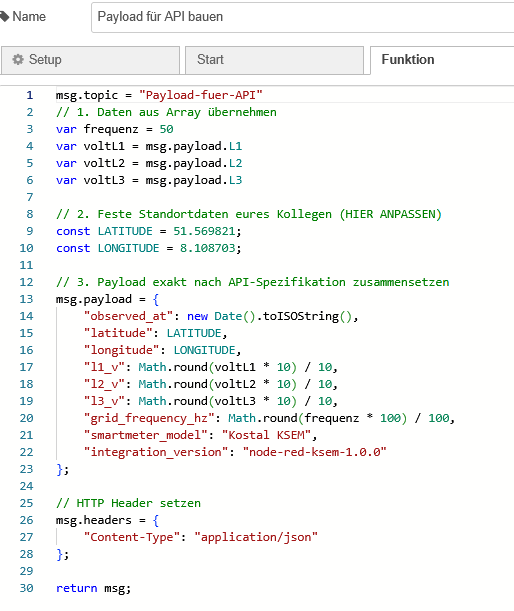Viewport: 514px width, 611px height.
Task: Click the "observed_at" key in the payload
Action: 129,316
